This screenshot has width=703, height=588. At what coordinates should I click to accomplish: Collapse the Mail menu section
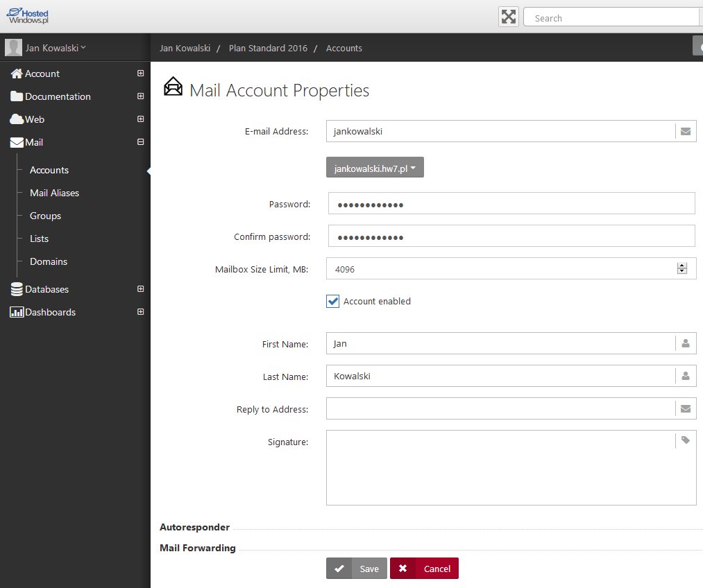[140, 141]
